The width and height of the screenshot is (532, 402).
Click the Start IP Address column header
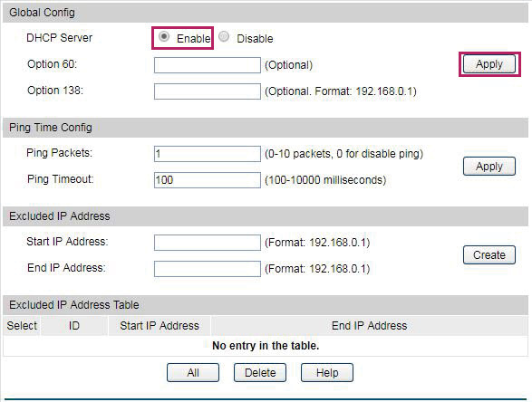(x=160, y=326)
